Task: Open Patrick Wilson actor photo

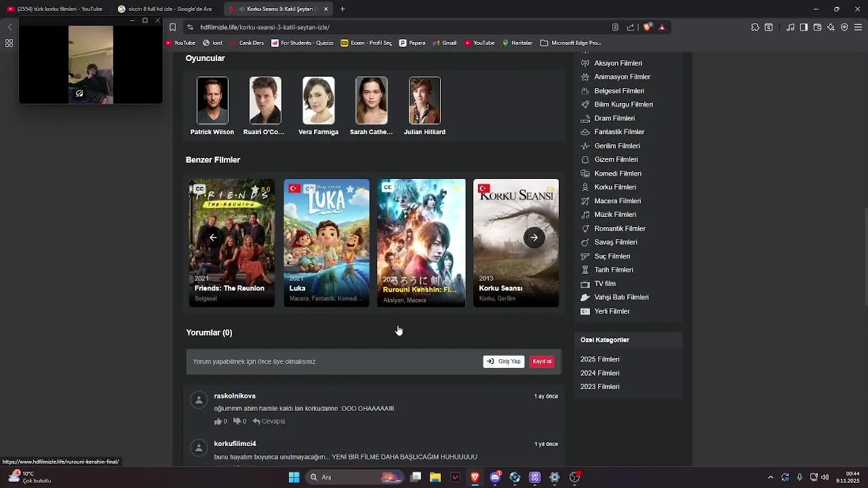Action: click(x=212, y=100)
